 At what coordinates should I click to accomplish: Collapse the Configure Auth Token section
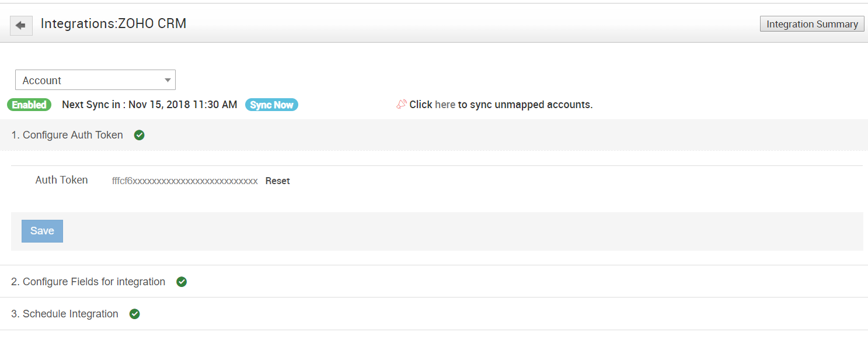434,135
